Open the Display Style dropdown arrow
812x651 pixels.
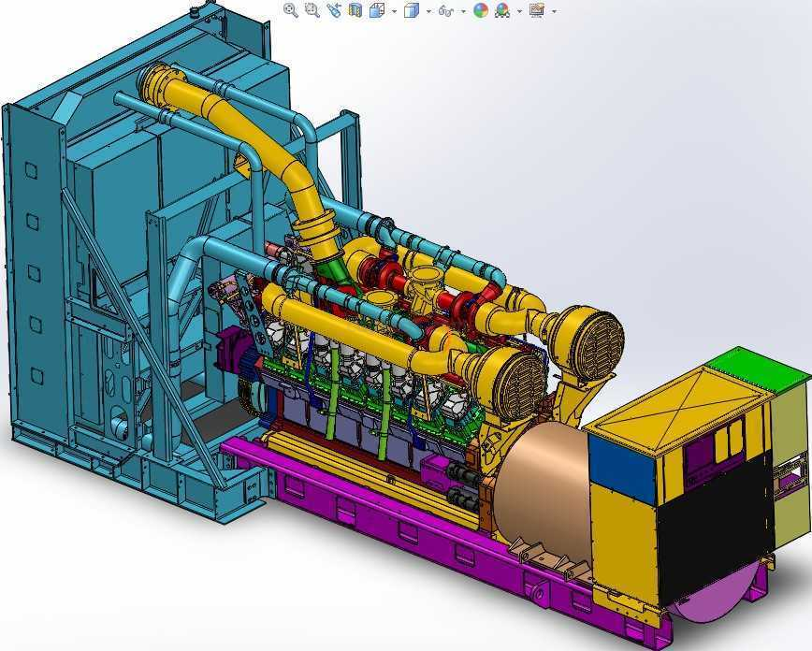[428, 11]
